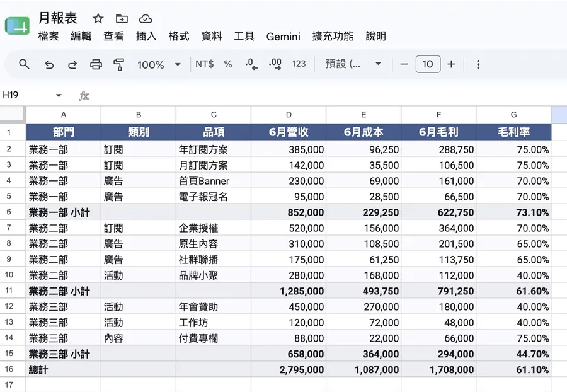567x392 pixels.
Task: Click cell 年會贊助
Action: click(x=214, y=307)
